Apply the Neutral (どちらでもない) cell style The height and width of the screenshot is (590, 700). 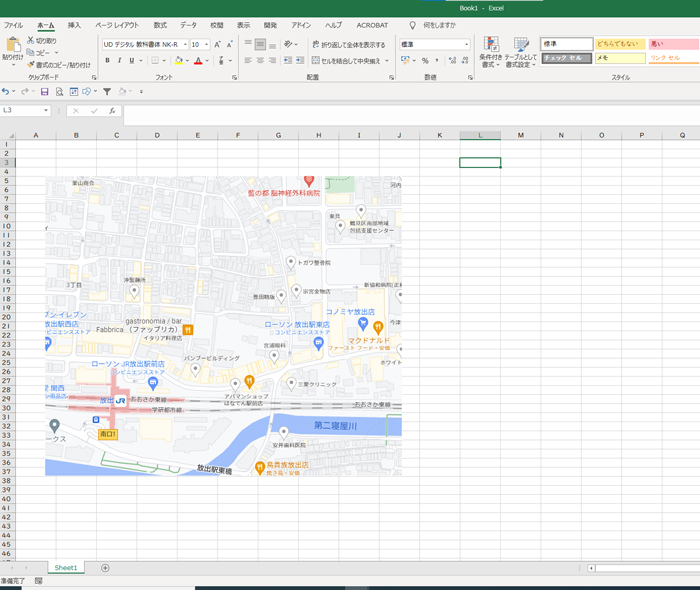[620, 44]
